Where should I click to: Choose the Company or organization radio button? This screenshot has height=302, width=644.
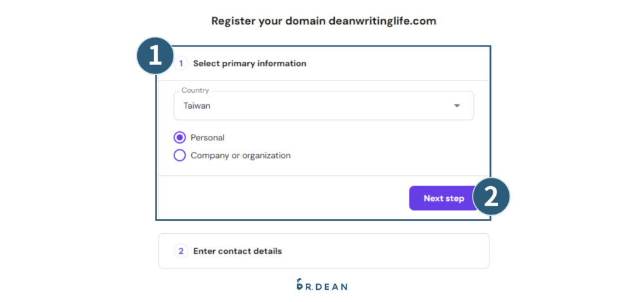coord(180,155)
